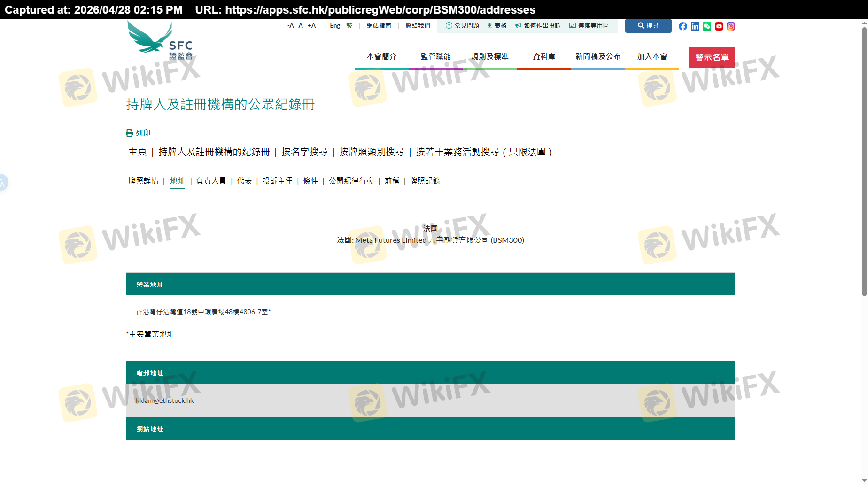868x485 pixels.
Task: Click the 列印 print icon link
Action: (x=138, y=133)
